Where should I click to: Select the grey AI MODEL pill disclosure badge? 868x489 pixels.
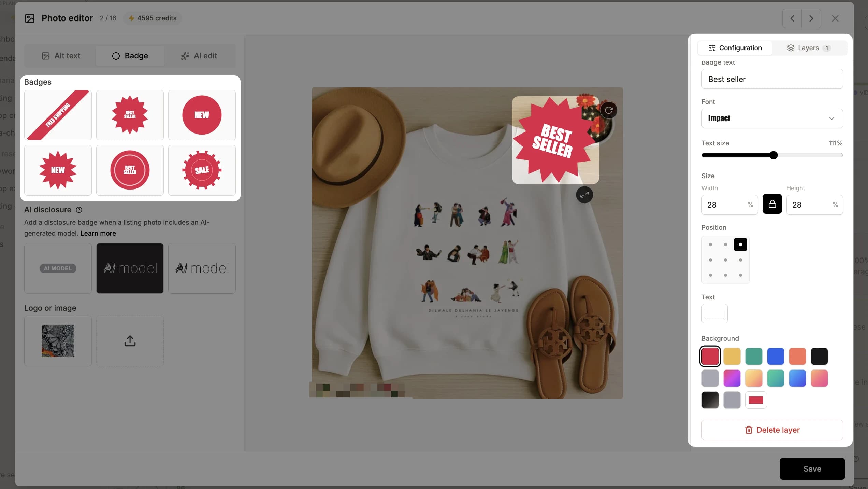(58, 268)
